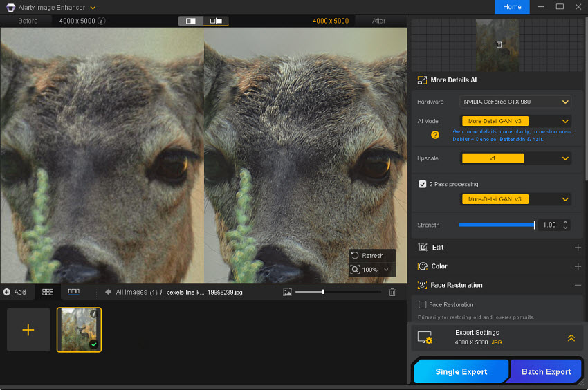The image size is (588, 390).
Task: Click the JPG format label in Export Settings
Action: [x=497, y=342]
